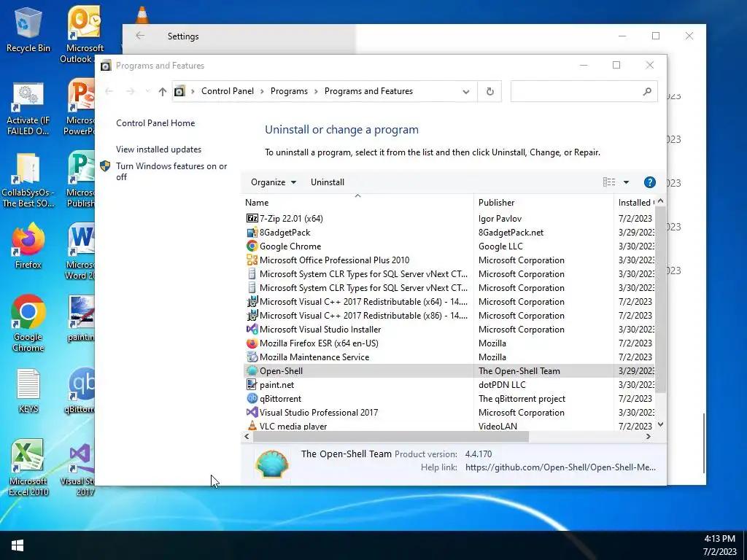Click 'The qBittorrent project' publisher cell

coord(522,398)
